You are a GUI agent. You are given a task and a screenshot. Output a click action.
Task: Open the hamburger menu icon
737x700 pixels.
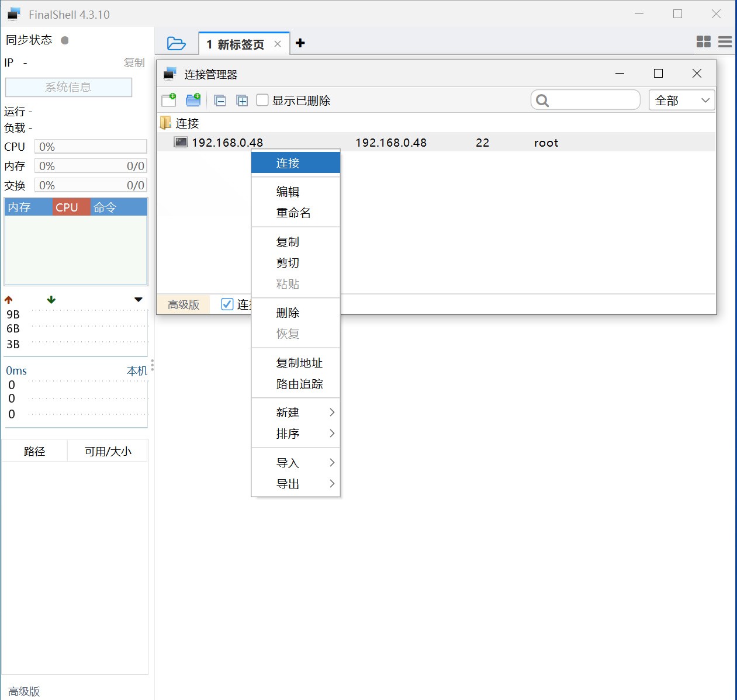point(725,41)
